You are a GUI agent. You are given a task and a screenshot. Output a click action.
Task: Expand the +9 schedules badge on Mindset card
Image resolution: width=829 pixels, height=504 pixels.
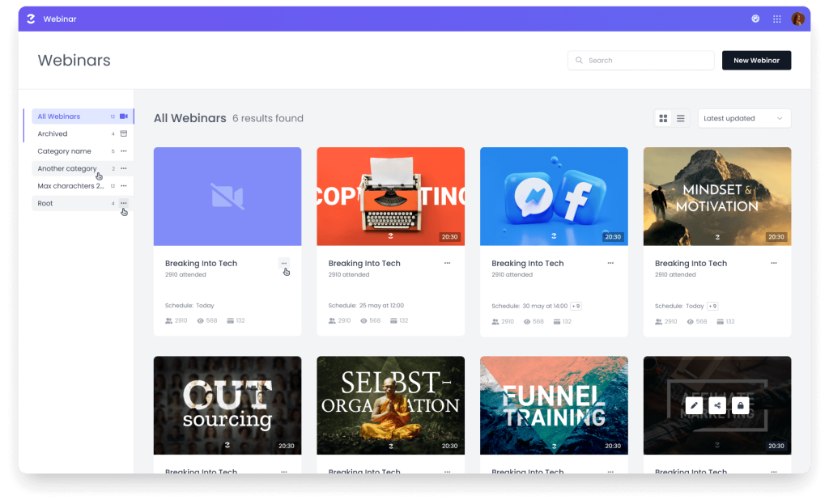point(712,306)
